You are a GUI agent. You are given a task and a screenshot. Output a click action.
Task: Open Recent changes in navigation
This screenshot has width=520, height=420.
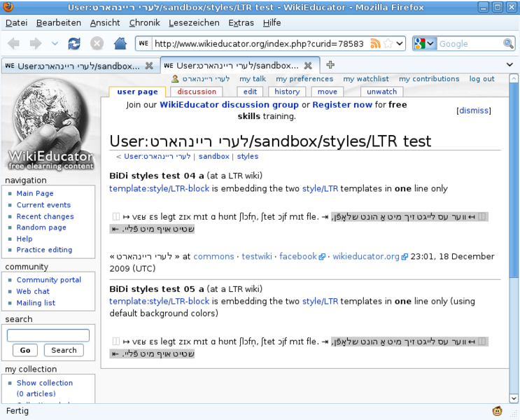45,216
